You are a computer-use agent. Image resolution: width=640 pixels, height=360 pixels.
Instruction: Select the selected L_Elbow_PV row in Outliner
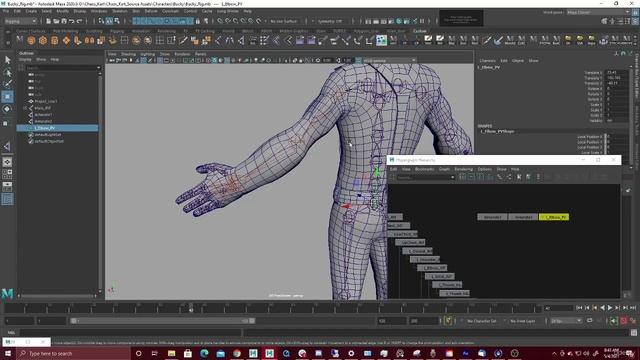pos(57,128)
